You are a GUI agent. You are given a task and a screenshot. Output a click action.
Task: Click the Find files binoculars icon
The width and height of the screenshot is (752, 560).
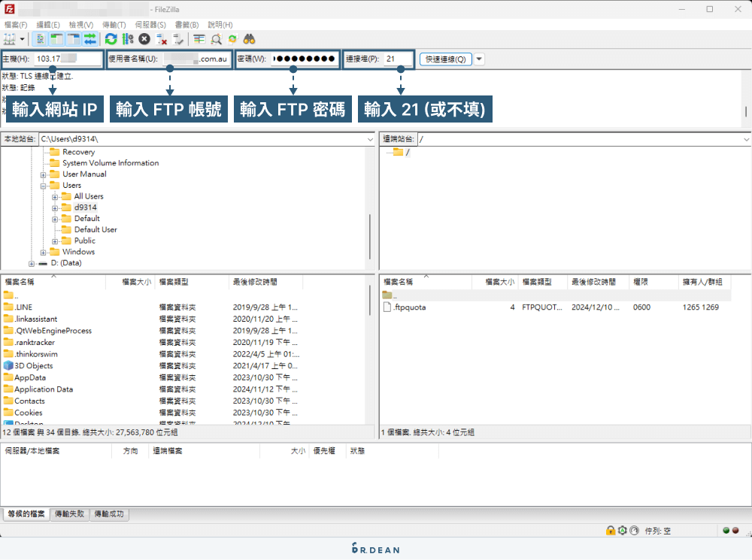(249, 38)
